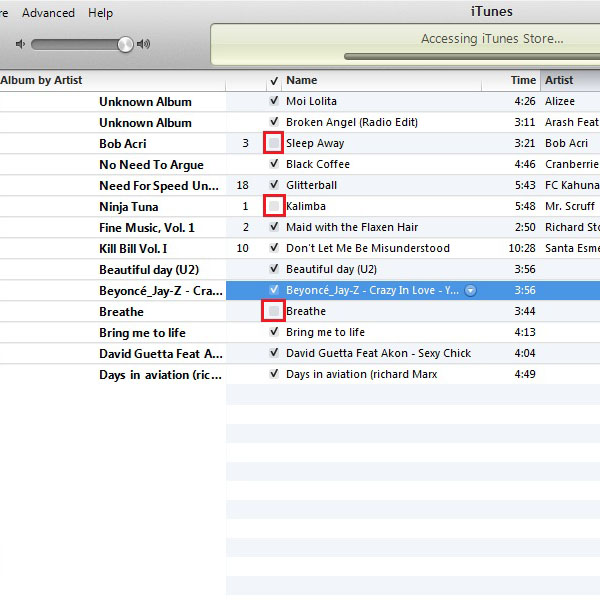Screen dimensions: 600x600
Task: Select Bring me to life in Name column
Action: click(x=325, y=332)
